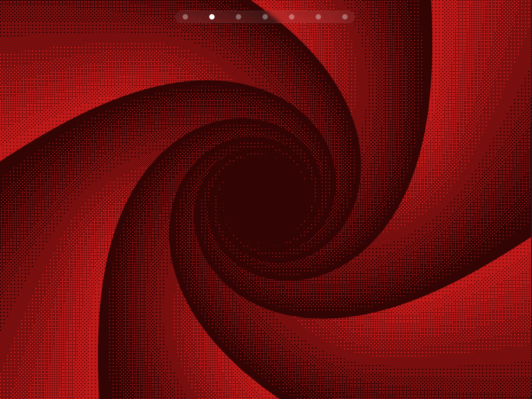Select the middle dot of the indicator
Screen dimensions: 532x399
click(x=265, y=17)
